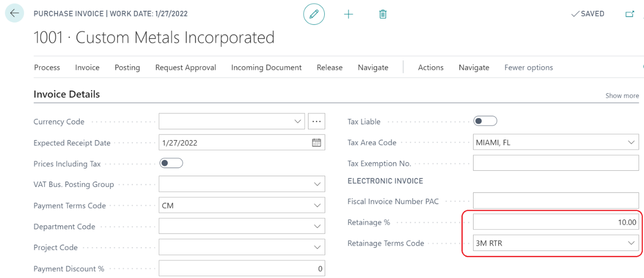Open Tax Area Code dropdown
The height and width of the screenshot is (278, 644).
(x=631, y=142)
